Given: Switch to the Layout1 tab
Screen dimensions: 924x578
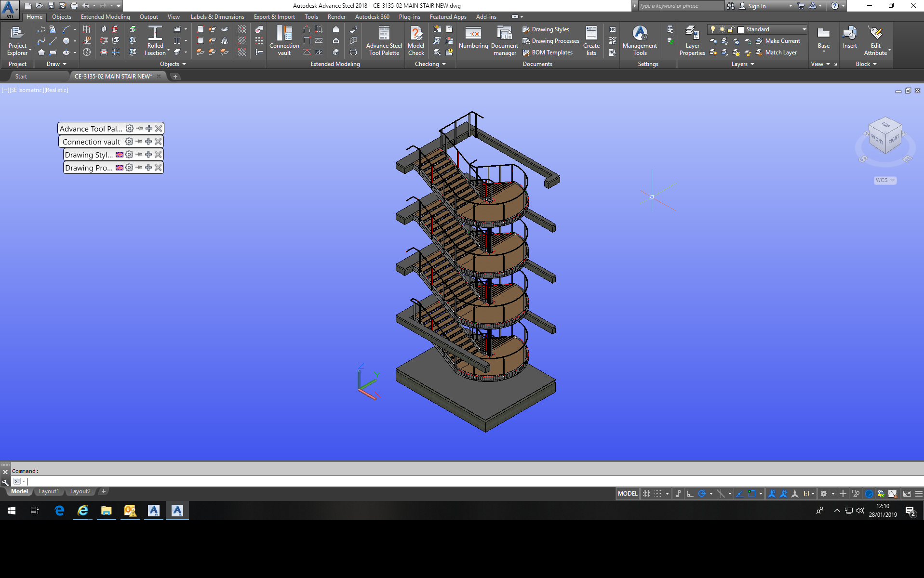Looking at the screenshot, I should click(x=49, y=491).
